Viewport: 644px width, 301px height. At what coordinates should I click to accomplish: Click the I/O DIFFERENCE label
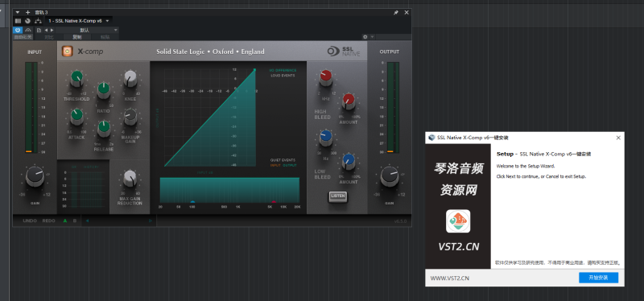click(x=283, y=70)
